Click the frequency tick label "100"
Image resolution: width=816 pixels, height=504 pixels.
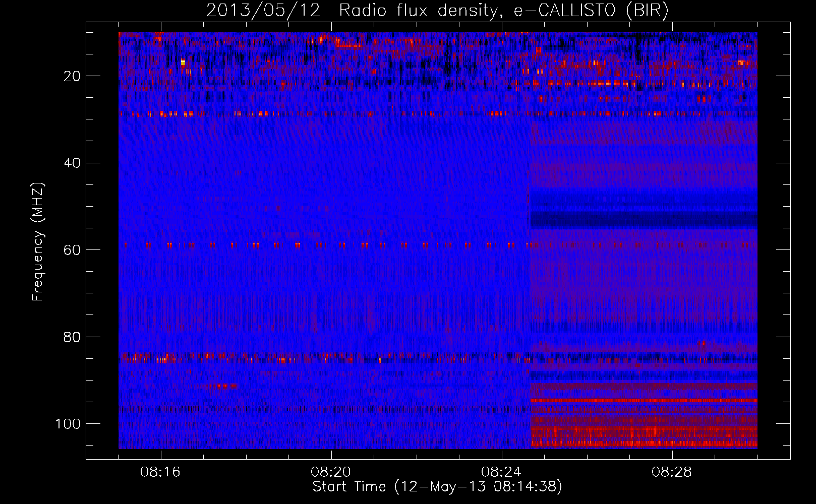point(68,424)
